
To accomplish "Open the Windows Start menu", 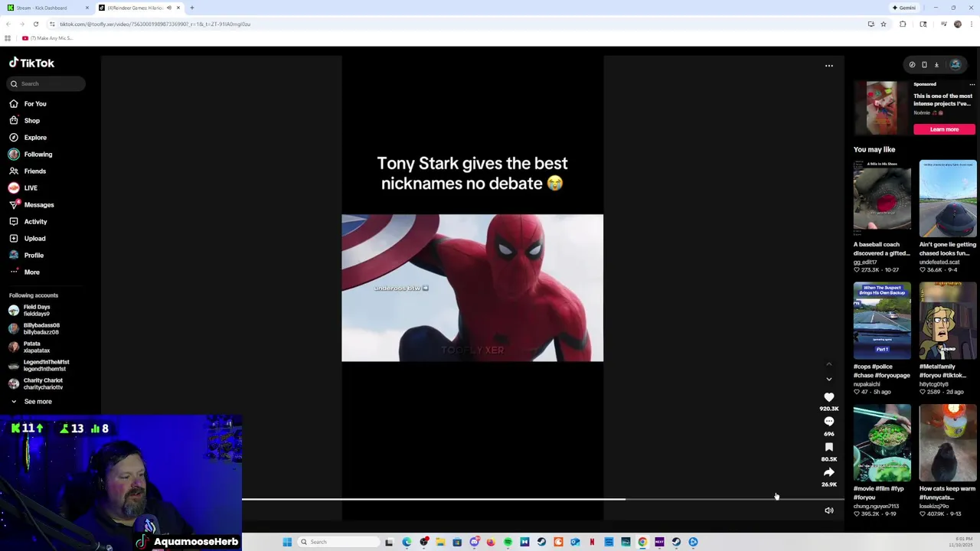I will tap(287, 542).
